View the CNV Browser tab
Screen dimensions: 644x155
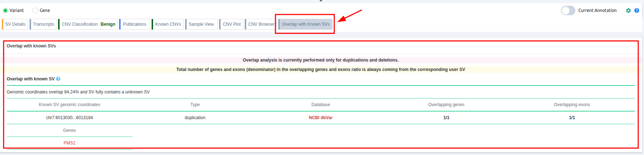point(261,24)
